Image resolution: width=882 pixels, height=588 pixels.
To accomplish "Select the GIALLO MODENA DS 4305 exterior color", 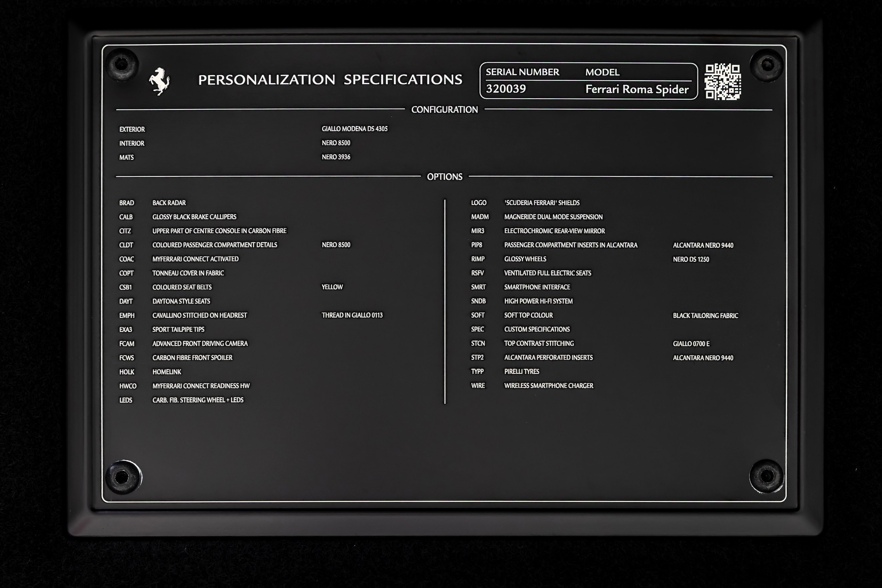I will (355, 129).
